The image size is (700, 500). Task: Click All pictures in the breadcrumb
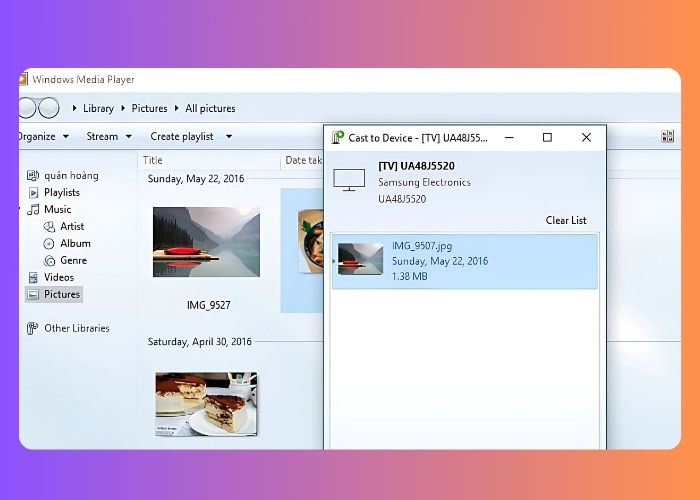click(210, 108)
